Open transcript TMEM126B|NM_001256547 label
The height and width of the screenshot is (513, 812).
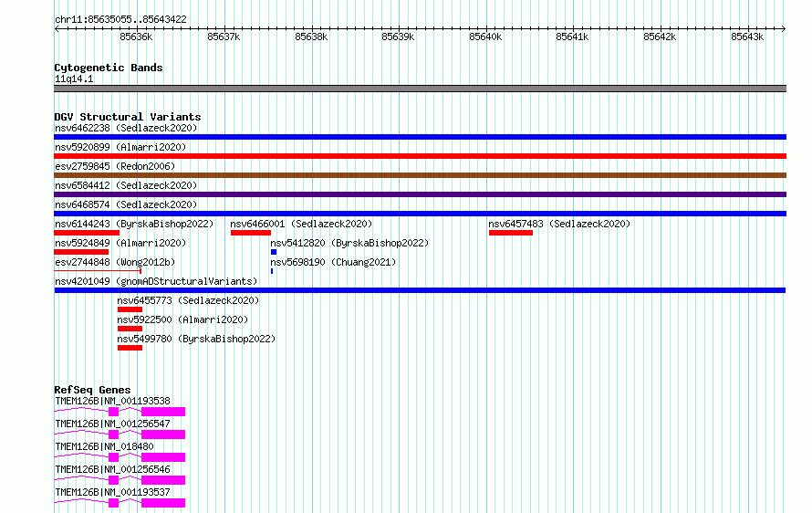112,424
